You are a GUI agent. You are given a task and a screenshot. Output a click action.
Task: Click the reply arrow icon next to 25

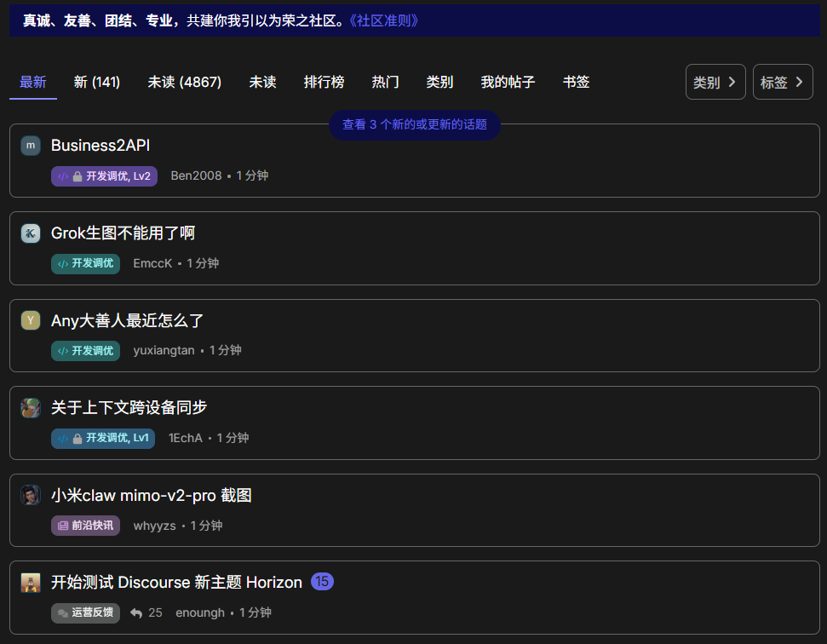[x=136, y=612]
